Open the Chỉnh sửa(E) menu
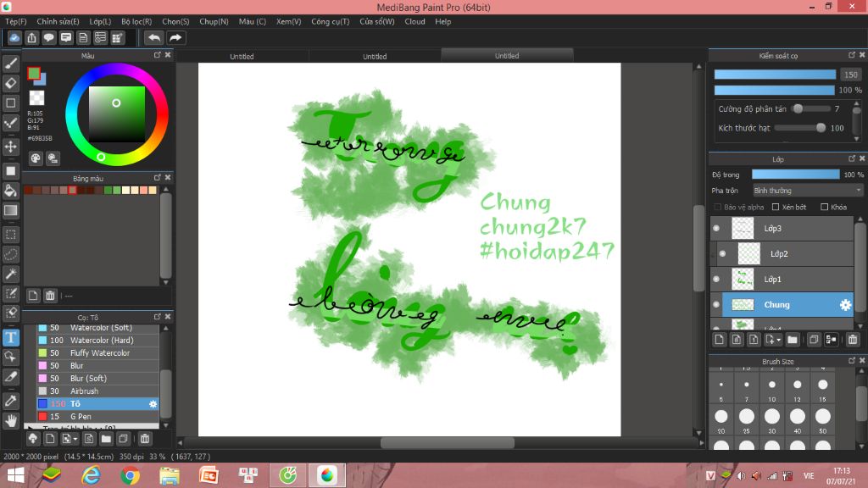The height and width of the screenshot is (488, 868). 58,21
